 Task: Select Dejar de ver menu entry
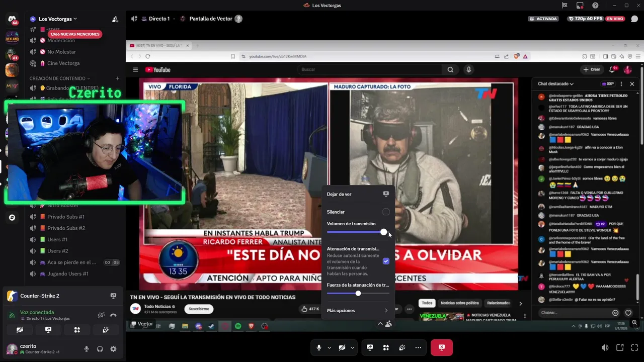(358, 194)
